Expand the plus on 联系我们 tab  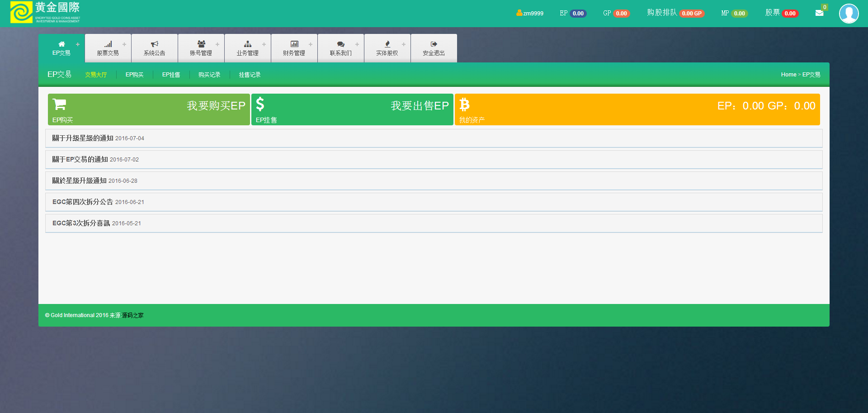(x=357, y=44)
